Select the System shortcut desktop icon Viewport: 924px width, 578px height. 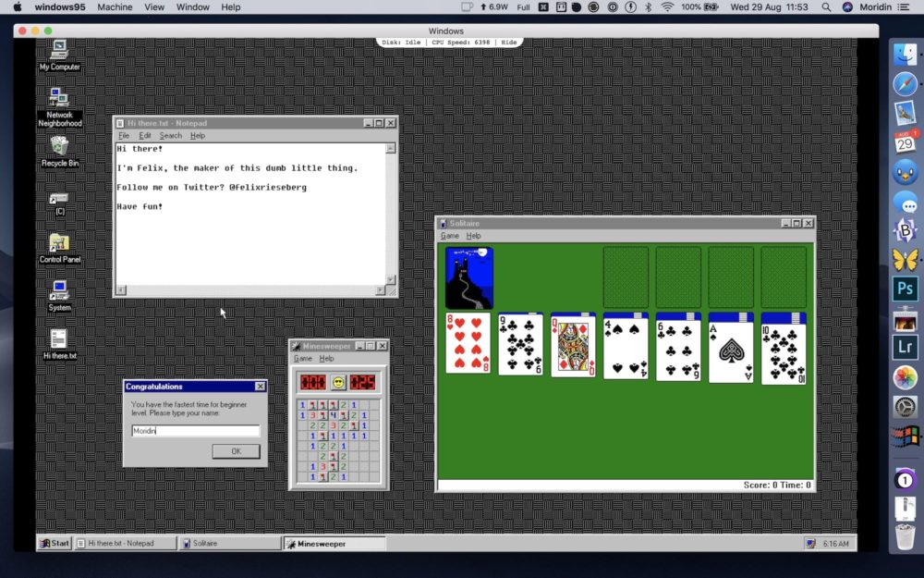59,296
